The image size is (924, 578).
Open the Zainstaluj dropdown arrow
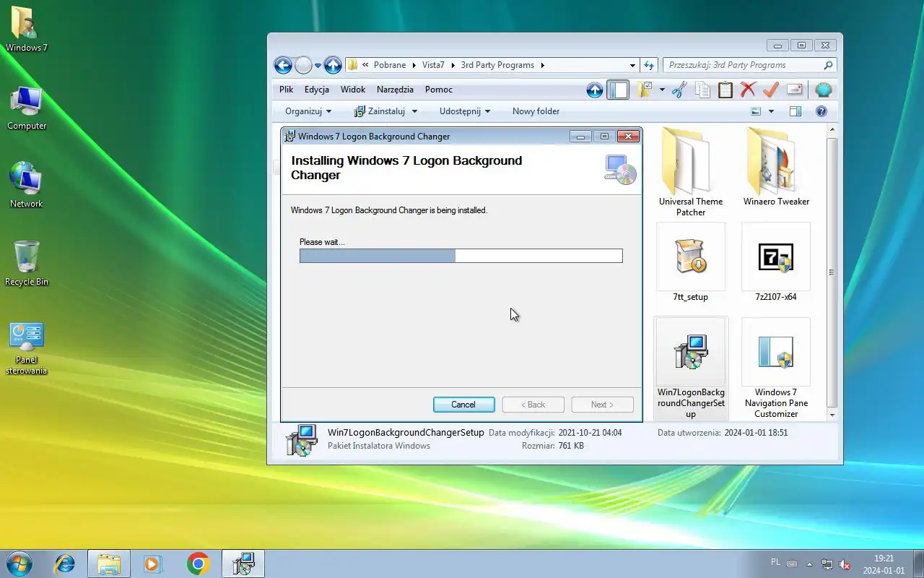pyautogui.click(x=414, y=111)
